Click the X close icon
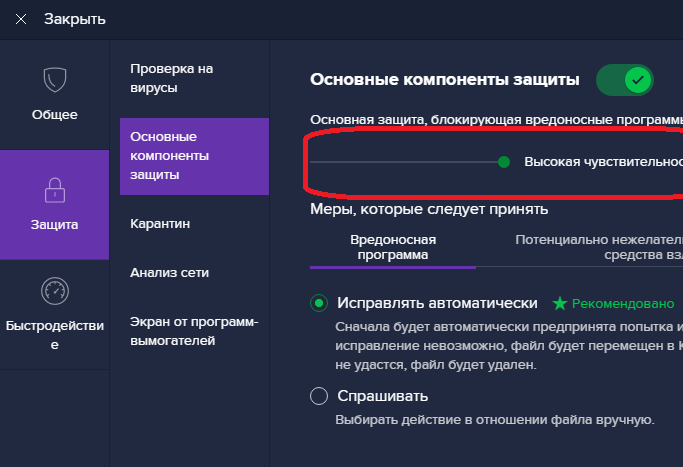 [21, 19]
